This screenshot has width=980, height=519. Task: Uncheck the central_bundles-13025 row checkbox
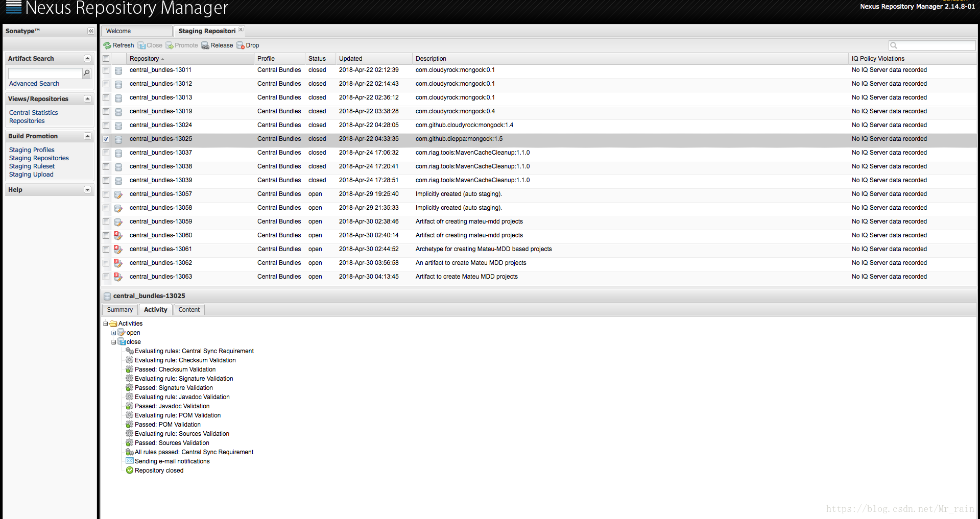[106, 139]
